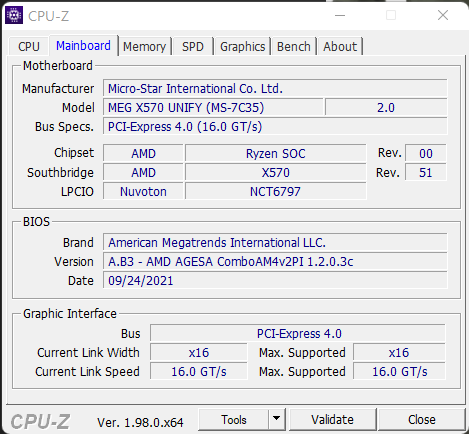Select Graphic Interface Bus PCI-Express 4.0
469x434 pixels.
tap(298, 334)
